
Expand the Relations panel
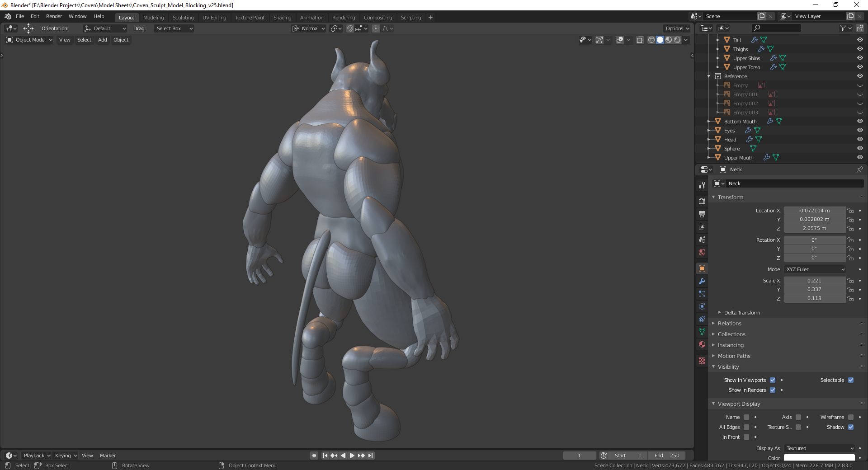729,324
